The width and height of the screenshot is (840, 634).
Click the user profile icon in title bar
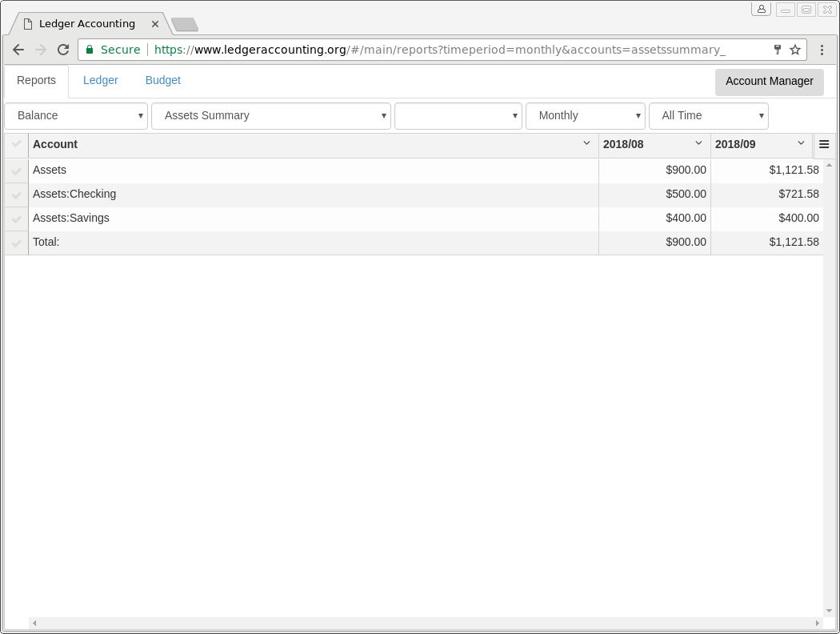pyautogui.click(x=761, y=10)
